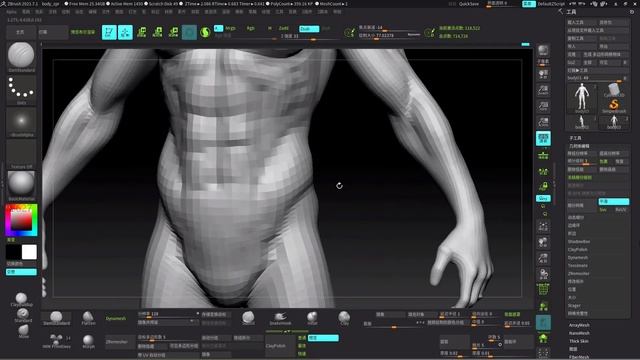This screenshot has height=360, width=640.
Task: Toggle the cyan Floor grid button
Action: click(x=543, y=138)
